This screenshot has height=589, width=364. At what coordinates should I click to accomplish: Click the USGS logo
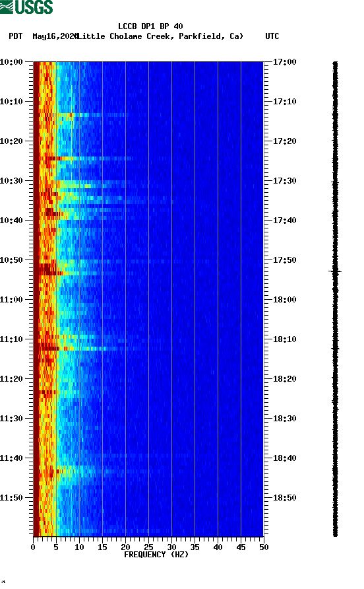[26, 7]
